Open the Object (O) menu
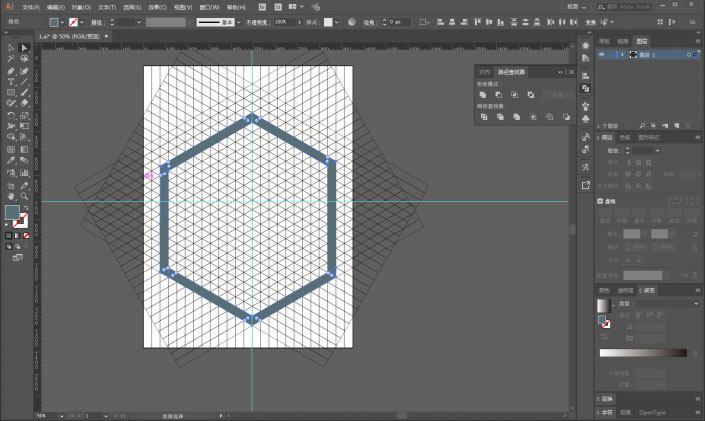Image resolution: width=705 pixels, height=421 pixels. tap(81, 7)
